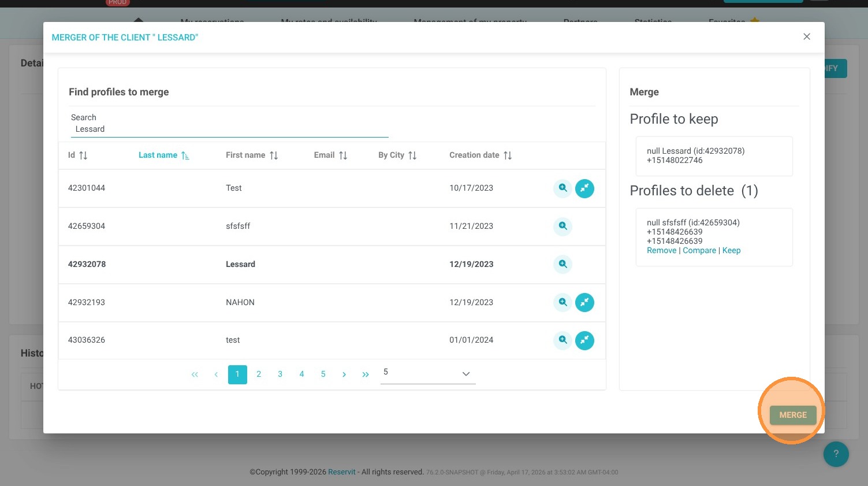The width and height of the screenshot is (868, 486).
Task: Click creation date 11/21/2023
Action: click(x=471, y=227)
